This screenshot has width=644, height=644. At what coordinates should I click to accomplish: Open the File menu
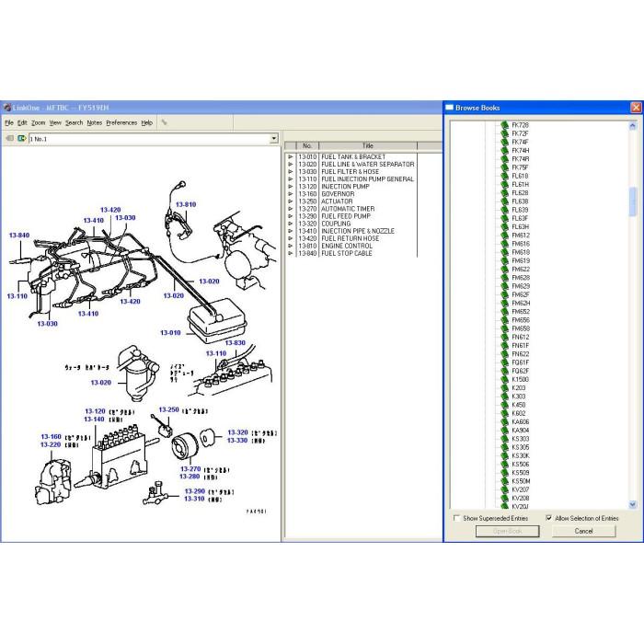pyautogui.click(x=9, y=122)
